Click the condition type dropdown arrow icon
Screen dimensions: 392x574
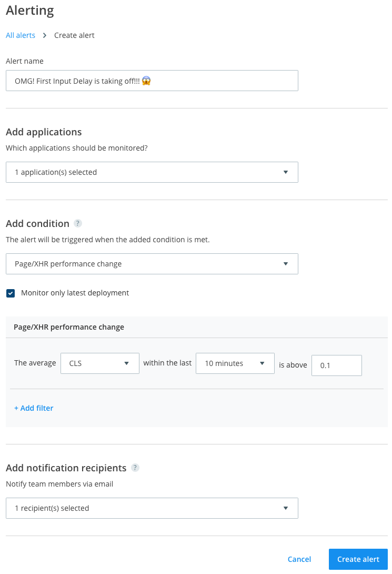(286, 264)
